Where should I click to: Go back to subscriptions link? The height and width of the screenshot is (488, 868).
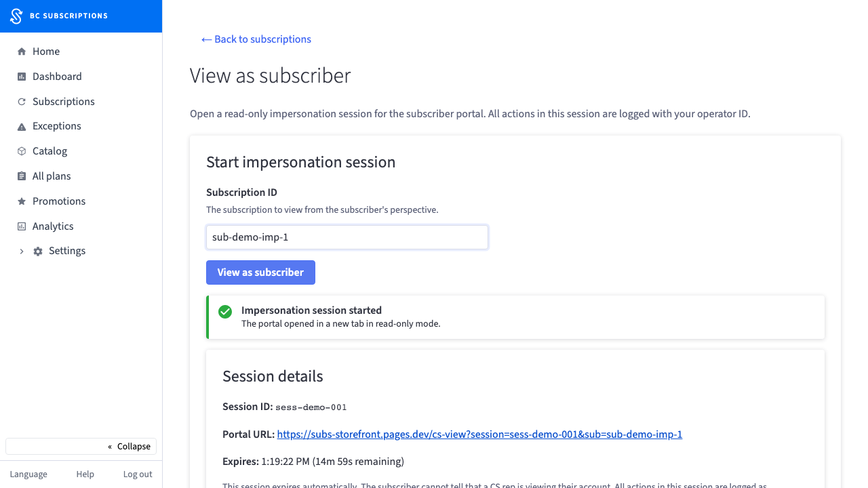[x=256, y=39]
